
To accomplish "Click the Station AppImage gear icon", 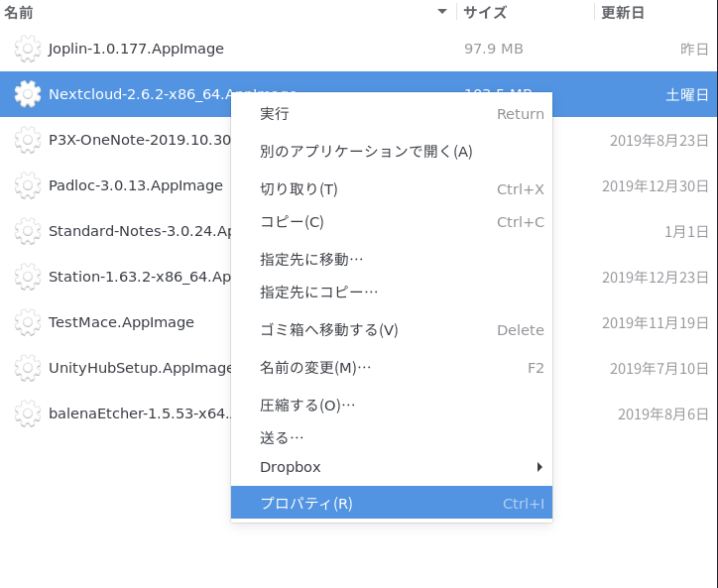I will 28,277.
